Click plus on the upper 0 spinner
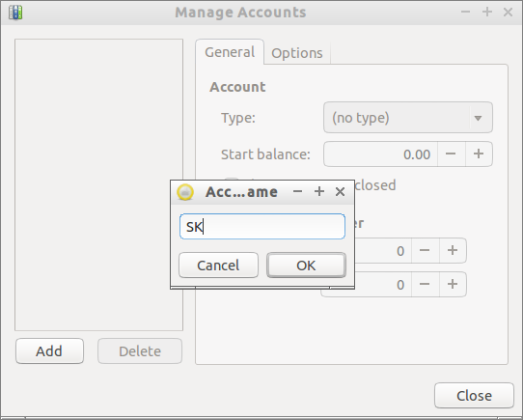This screenshot has width=523, height=420. pyautogui.click(x=453, y=250)
